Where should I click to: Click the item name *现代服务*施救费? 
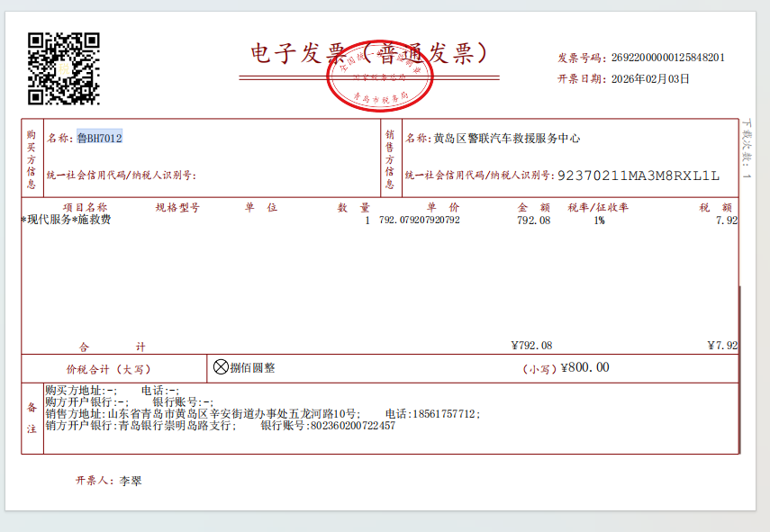[x=66, y=220]
